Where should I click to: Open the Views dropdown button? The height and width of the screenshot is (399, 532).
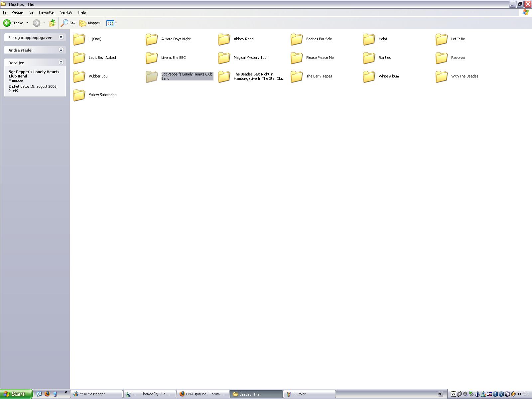click(111, 23)
